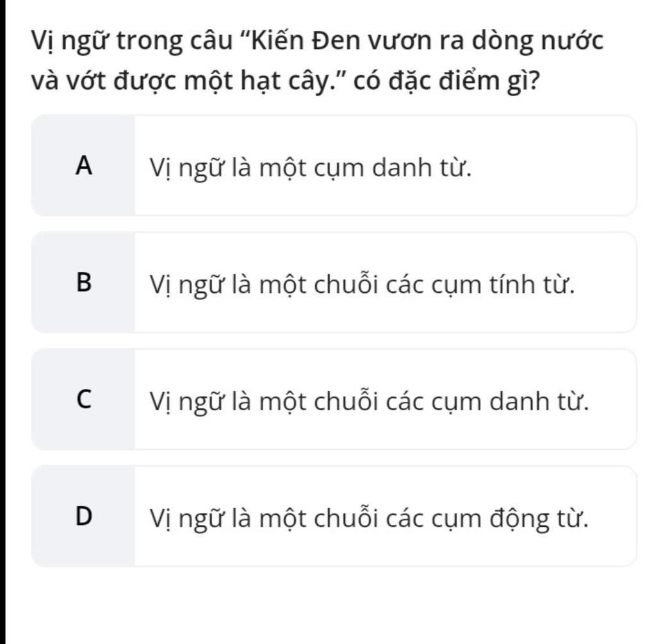The height and width of the screenshot is (644, 656).
Task: Click the question text about 'Kiến Đen'
Action: (x=317, y=61)
